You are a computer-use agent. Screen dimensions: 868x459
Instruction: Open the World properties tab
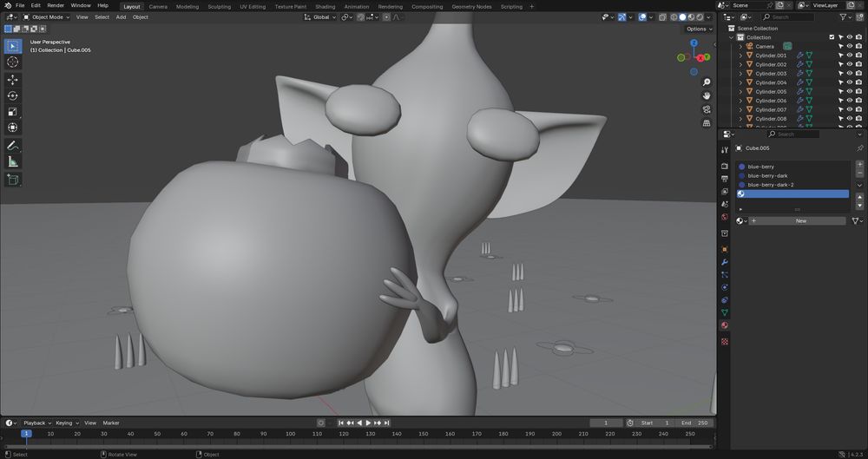(x=725, y=217)
